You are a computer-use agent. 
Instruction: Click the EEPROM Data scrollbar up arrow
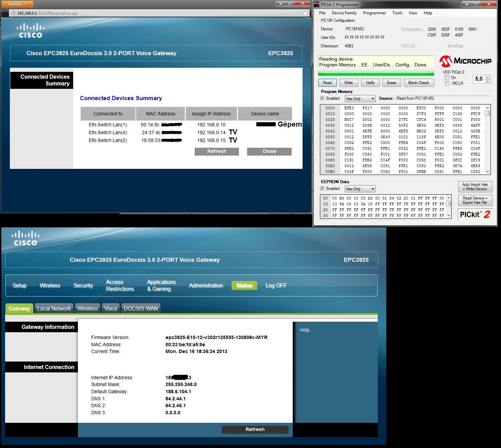[448, 198]
